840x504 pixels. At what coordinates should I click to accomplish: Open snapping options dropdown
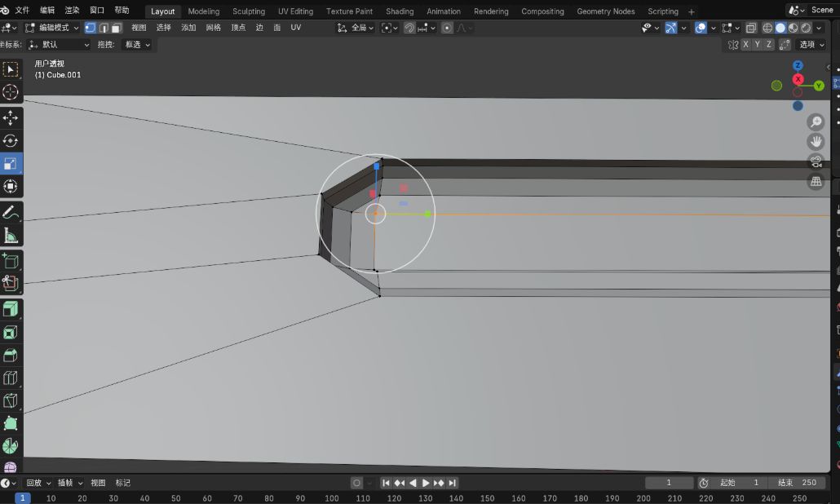(427, 28)
